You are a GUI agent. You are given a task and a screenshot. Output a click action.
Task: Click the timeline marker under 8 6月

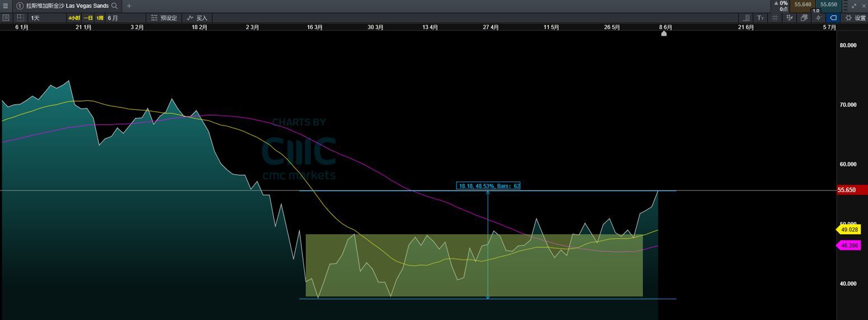(x=664, y=34)
